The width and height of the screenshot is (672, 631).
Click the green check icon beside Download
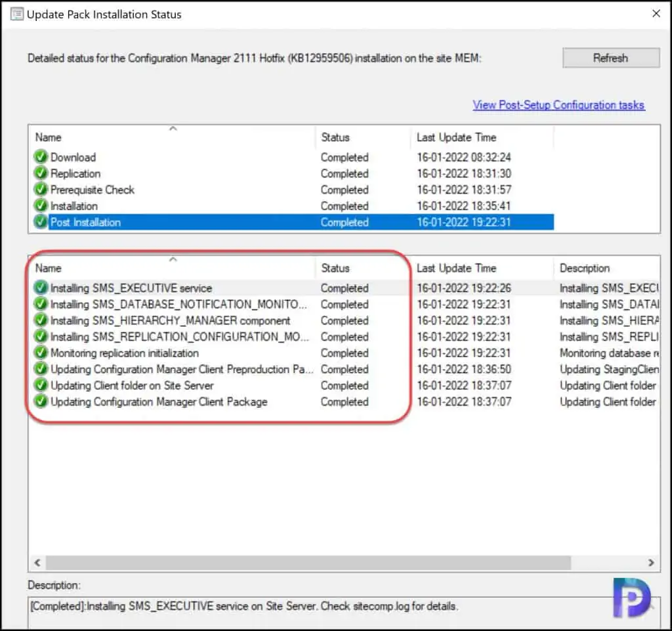pyautogui.click(x=41, y=157)
